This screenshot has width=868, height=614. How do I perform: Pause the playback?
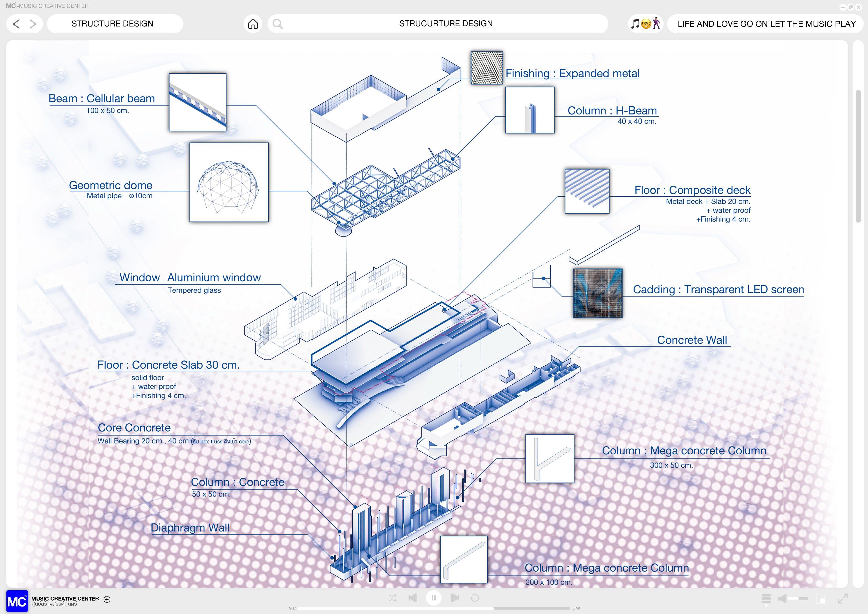tap(434, 598)
